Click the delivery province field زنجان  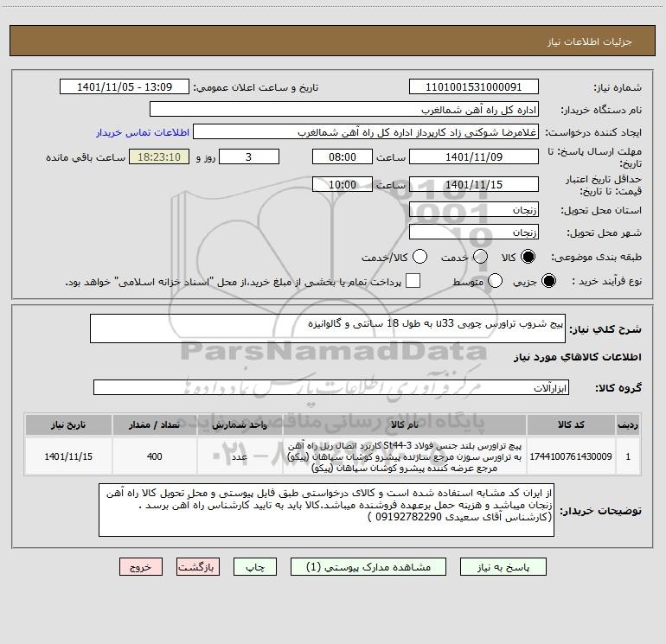pos(474,210)
